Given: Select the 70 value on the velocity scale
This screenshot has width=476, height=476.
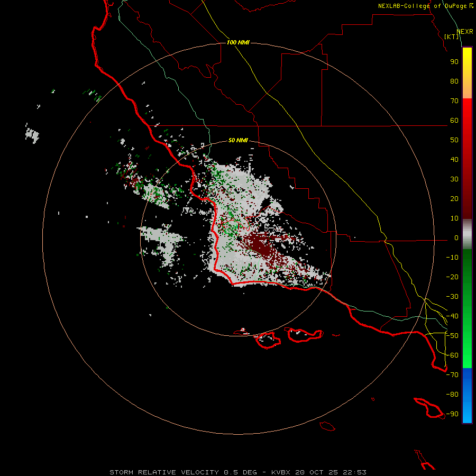Looking at the screenshot, I should (x=454, y=101).
